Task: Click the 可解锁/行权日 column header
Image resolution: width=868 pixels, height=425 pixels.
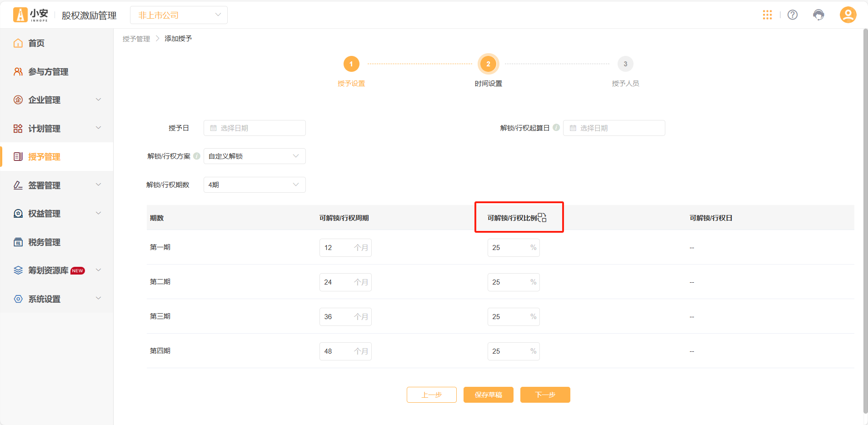Action: [x=711, y=218]
